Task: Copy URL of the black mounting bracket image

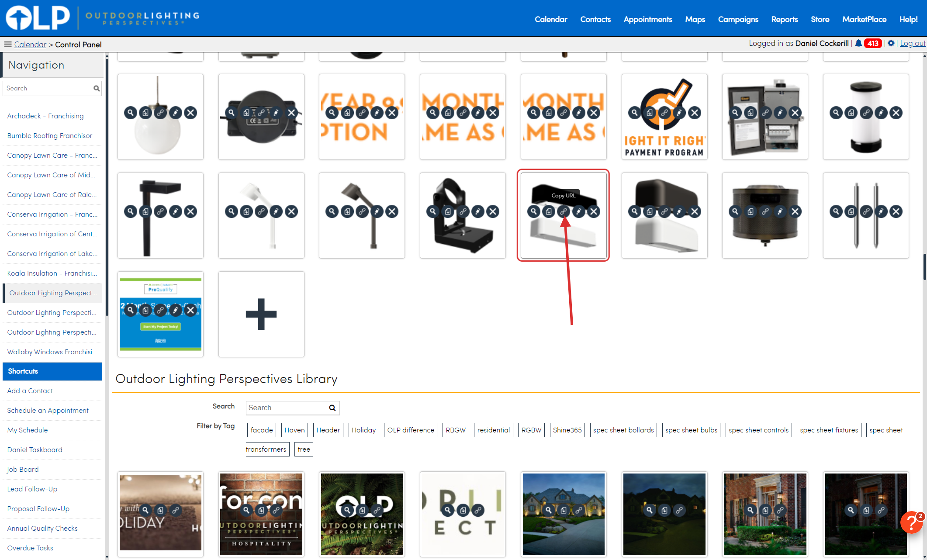Action: 463,211
